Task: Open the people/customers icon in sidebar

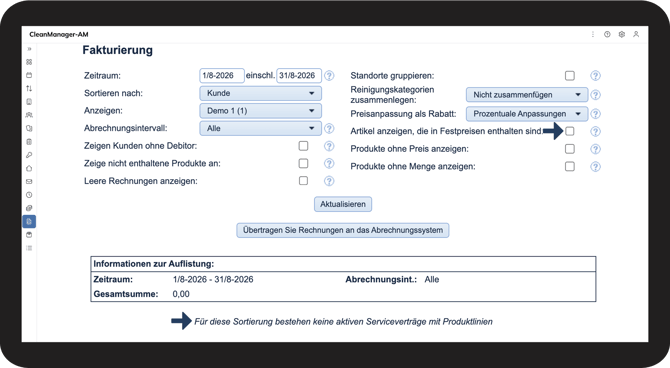Action: point(29,115)
